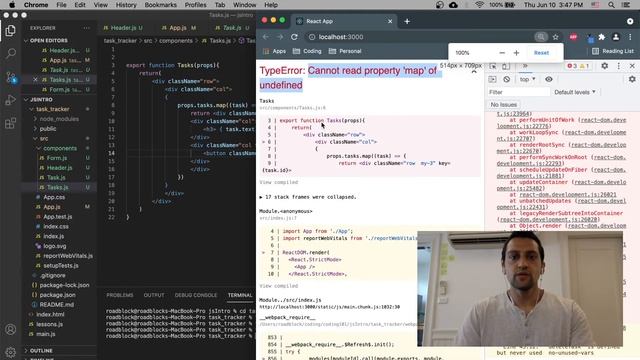Reload the localhost page

(x=294, y=37)
